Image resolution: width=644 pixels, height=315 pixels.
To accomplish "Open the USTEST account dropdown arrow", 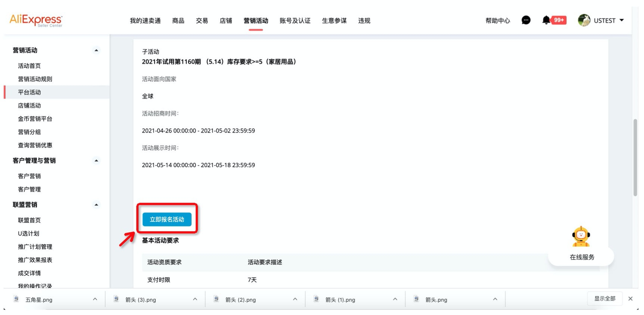I will (x=622, y=20).
